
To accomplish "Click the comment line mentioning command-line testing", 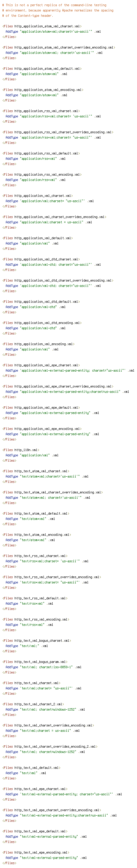I will pyautogui.click(x=54, y=5).
